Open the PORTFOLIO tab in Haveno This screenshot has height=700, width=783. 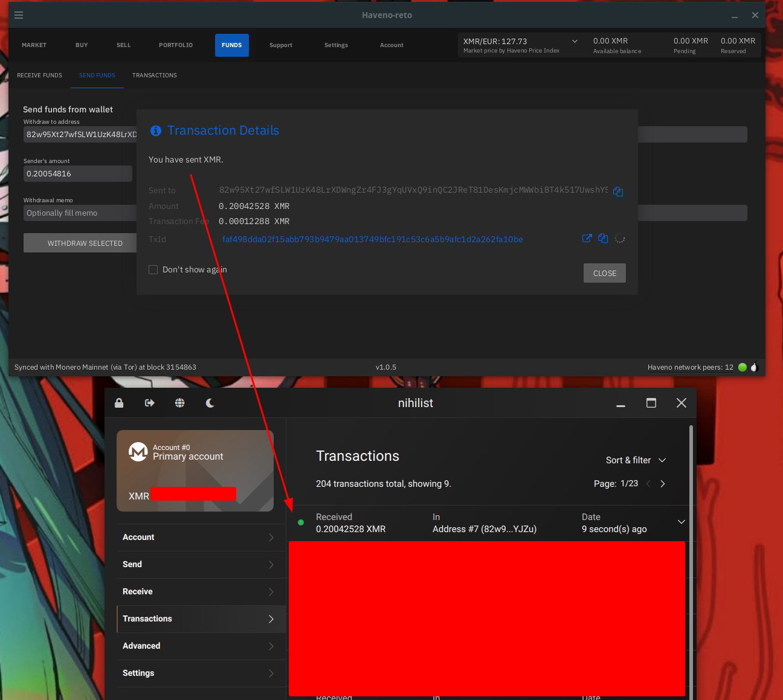click(x=176, y=45)
